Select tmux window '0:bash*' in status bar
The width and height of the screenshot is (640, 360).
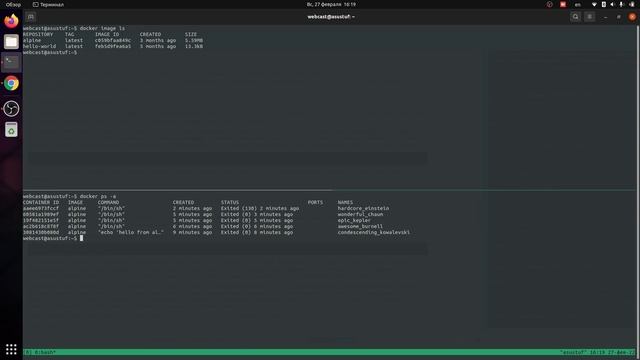point(45,352)
